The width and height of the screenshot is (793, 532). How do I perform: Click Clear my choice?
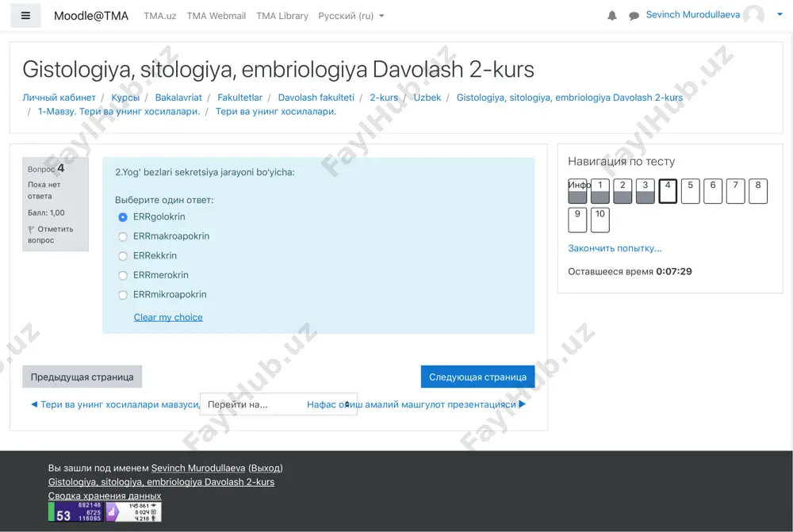coord(168,317)
